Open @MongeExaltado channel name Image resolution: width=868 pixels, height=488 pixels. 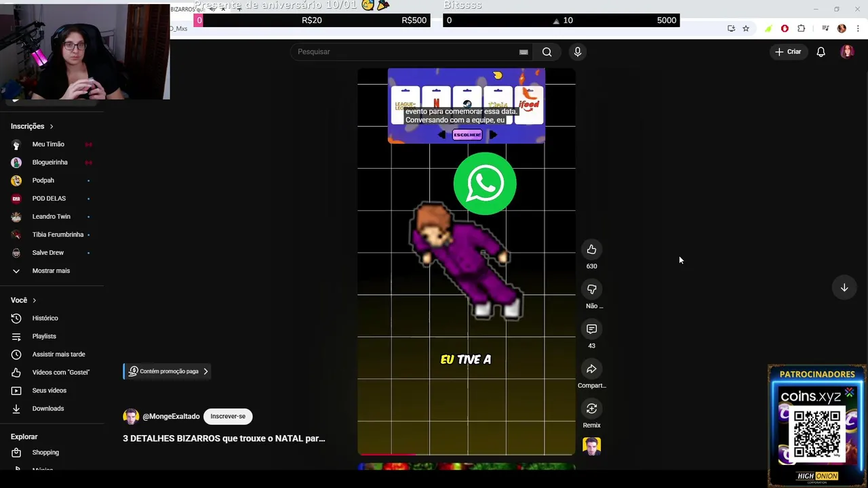pos(171,416)
